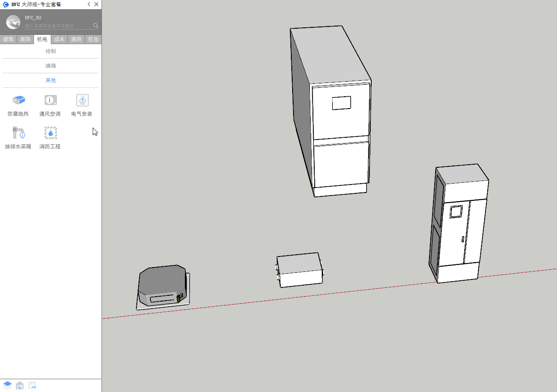Image resolution: width=557 pixels, height=392 pixels.
Task: Collapse the 其他 section
Action: point(50,80)
